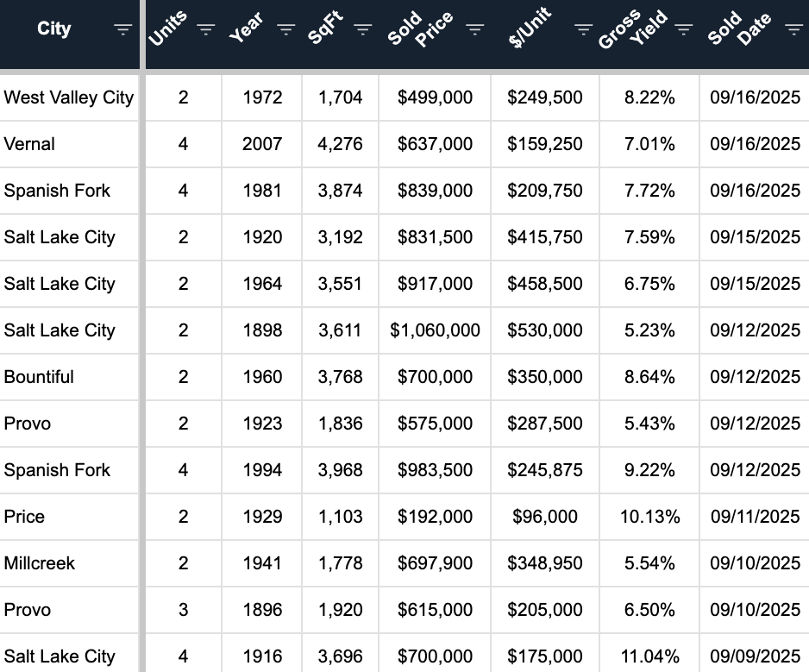
Task: Open the Sold Price filter icon
Action: [474, 29]
